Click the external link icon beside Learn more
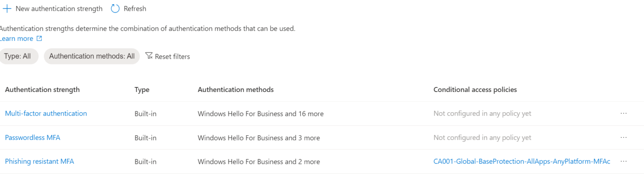This screenshot has height=179, width=644. 39,39
